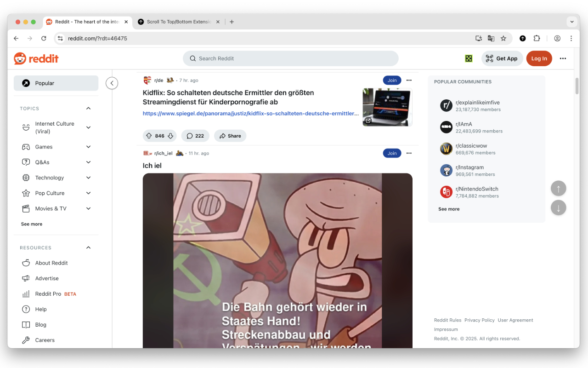The height and width of the screenshot is (368, 588).
Task: Click the r/ich_iel community avatar
Action: [x=147, y=153]
